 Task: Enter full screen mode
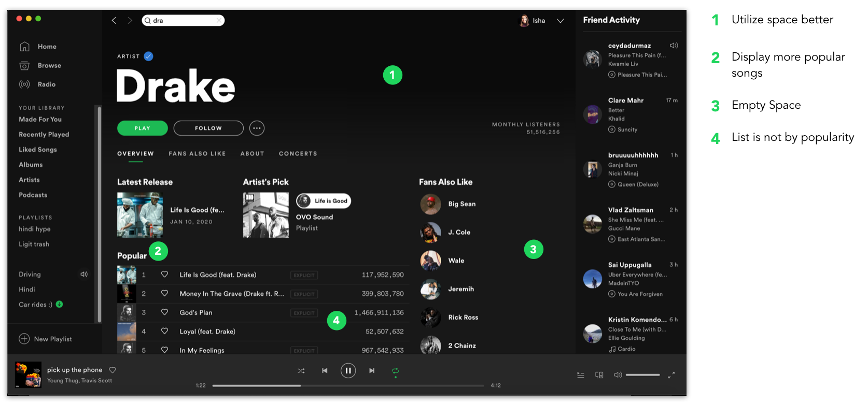tap(671, 375)
